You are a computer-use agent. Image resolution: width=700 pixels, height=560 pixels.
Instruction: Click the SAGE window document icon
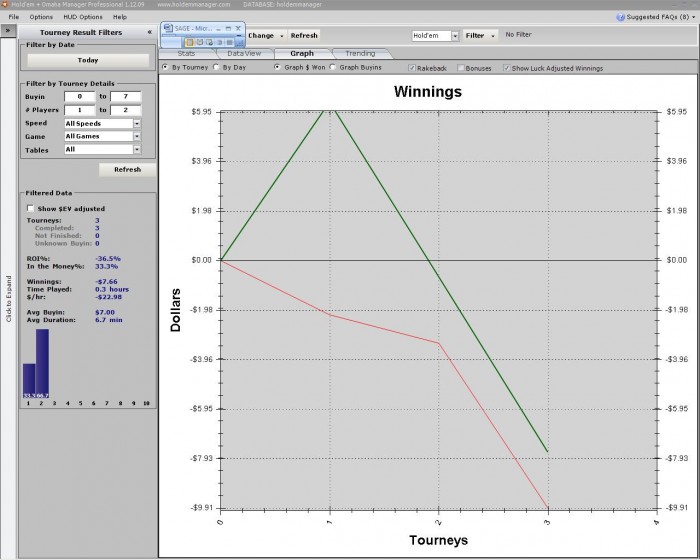tap(168, 28)
